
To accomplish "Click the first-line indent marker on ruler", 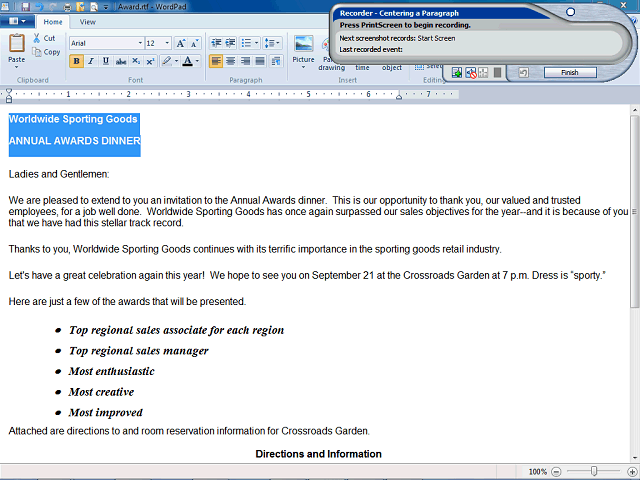I will pyautogui.click(x=9, y=91).
